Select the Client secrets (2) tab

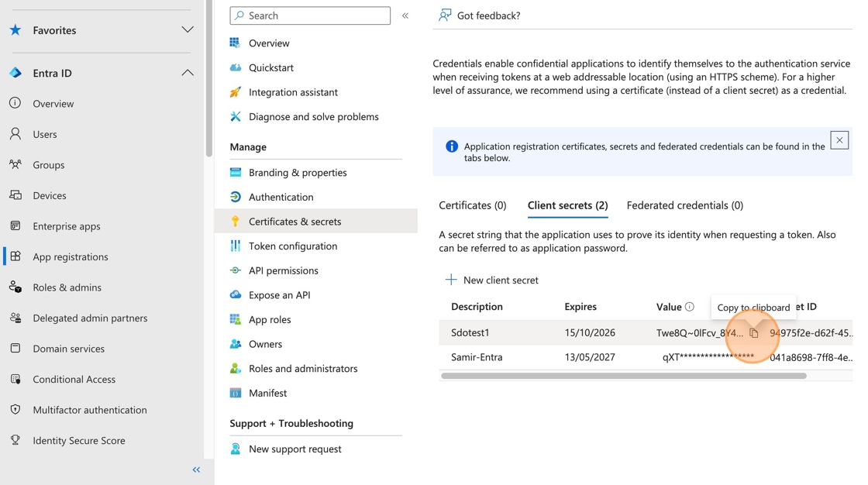[567, 205]
